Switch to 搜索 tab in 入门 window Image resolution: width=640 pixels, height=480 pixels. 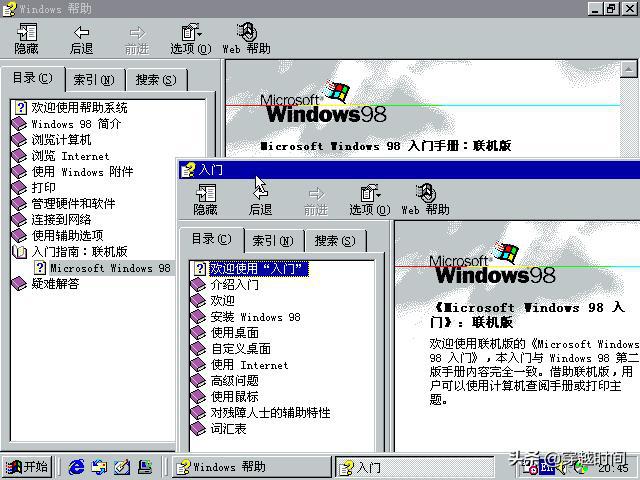[x=335, y=240]
